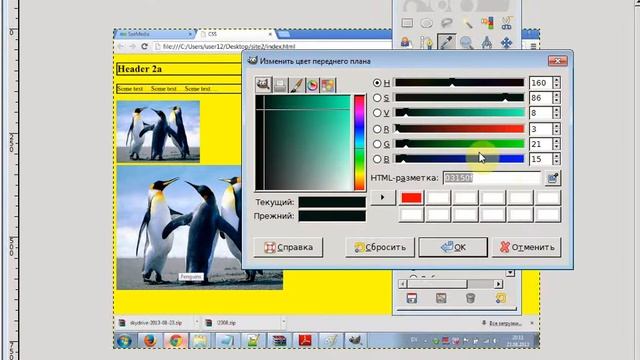Click the G value field showing 21
Image resolution: width=640 pixels, height=360 pixels.
click(x=541, y=144)
